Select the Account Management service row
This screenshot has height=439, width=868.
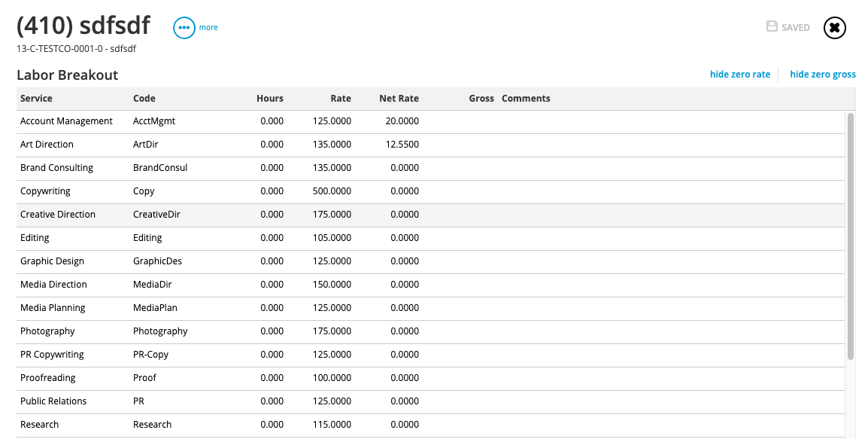coord(431,121)
